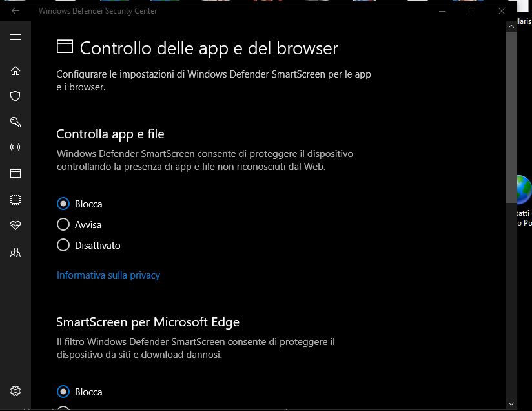Viewport: 532px width, 411px height.
Task: Click the Controllo delle app e del browser title
Action: point(209,48)
